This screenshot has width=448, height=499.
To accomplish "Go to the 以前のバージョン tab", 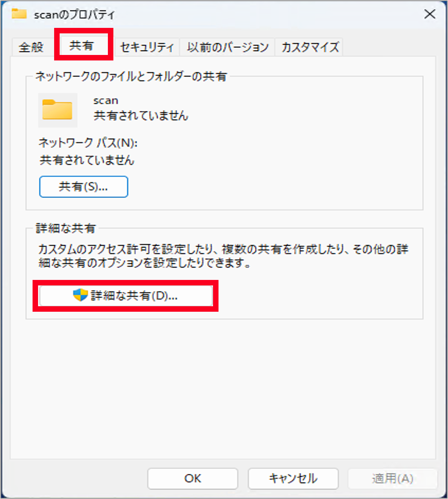I will pyautogui.click(x=228, y=47).
